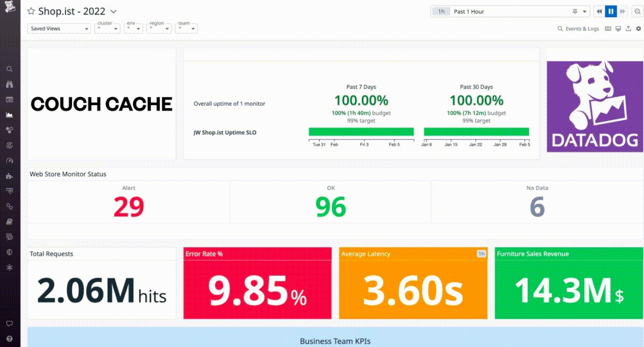
Task: Click the JW Shop.ist Uptime SLO label
Action: point(225,133)
